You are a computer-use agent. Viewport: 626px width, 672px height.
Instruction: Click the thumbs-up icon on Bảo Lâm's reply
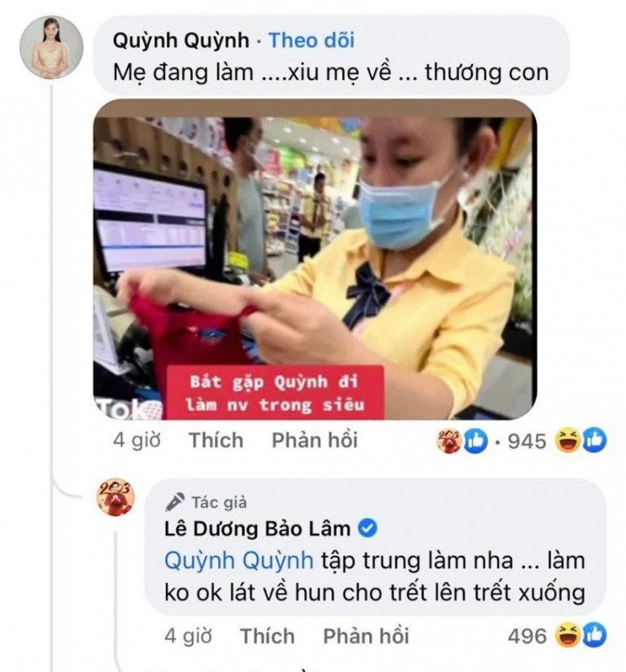(x=593, y=635)
